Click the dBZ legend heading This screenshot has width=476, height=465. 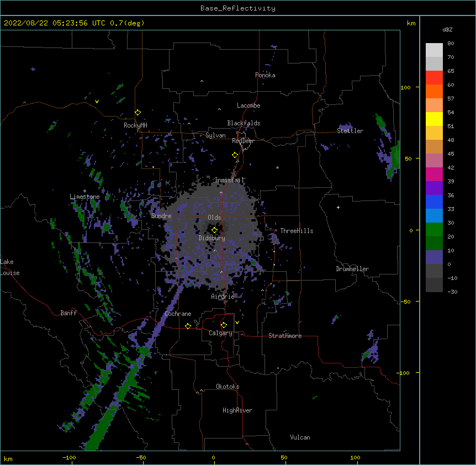coord(447,30)
